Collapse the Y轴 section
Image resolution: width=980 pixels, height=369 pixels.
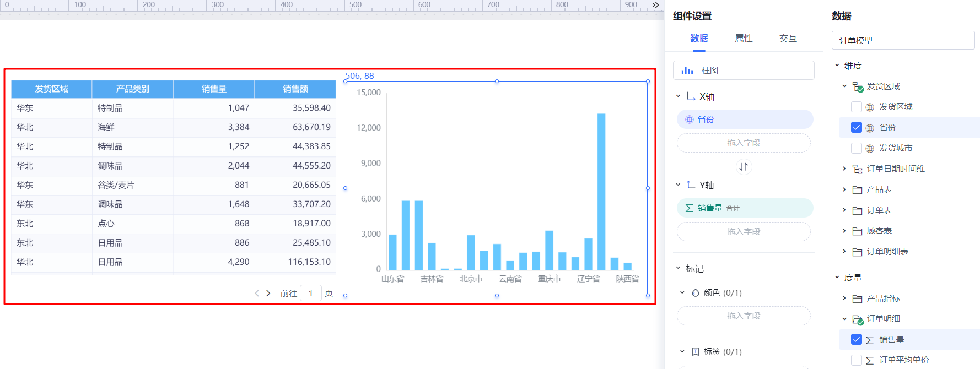click(x=679, y=185)
